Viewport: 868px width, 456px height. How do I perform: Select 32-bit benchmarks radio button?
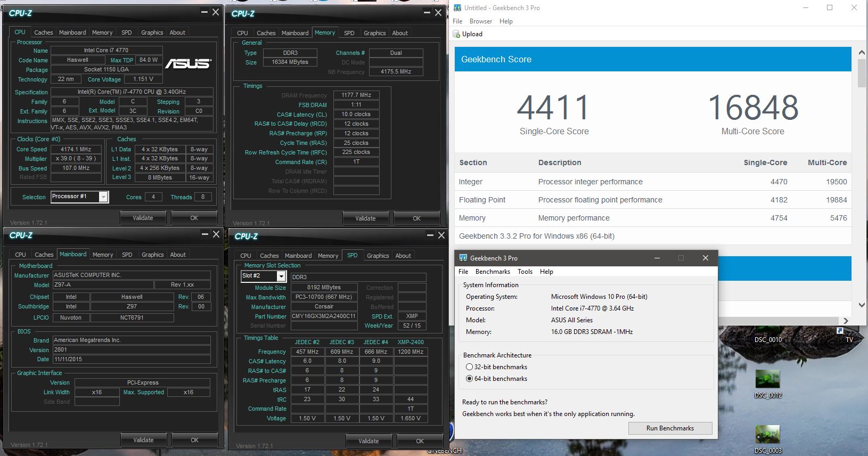[469, 367]
